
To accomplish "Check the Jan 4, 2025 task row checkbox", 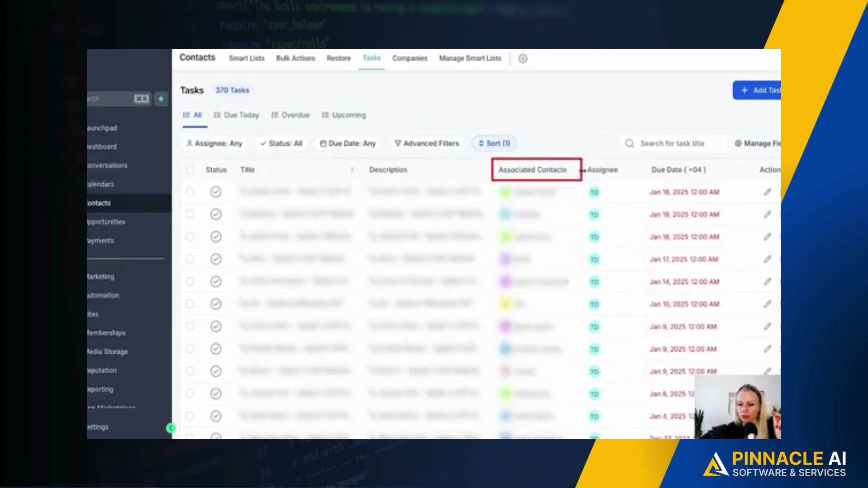I will pyautogui.click(x=190, y=416).
